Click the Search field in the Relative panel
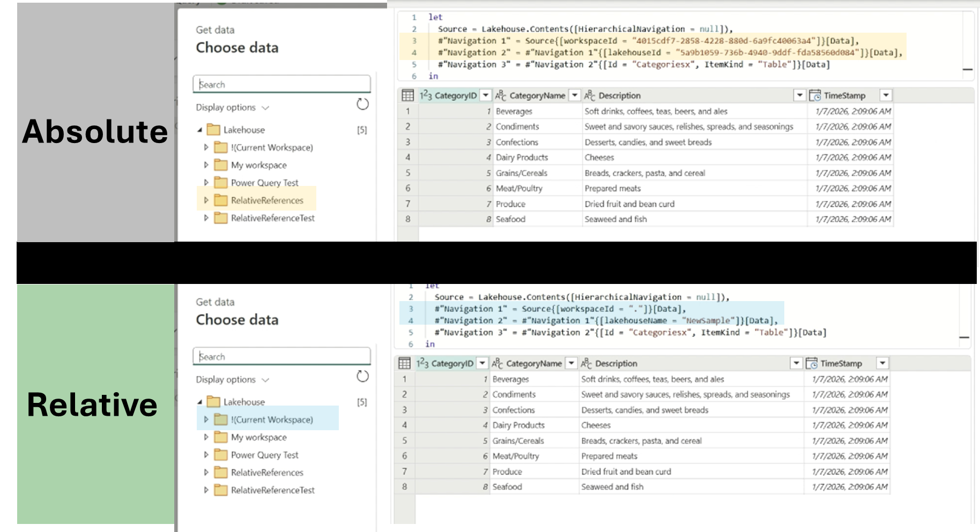The width and height of the screenshot is (980, 532). (281, 356)
